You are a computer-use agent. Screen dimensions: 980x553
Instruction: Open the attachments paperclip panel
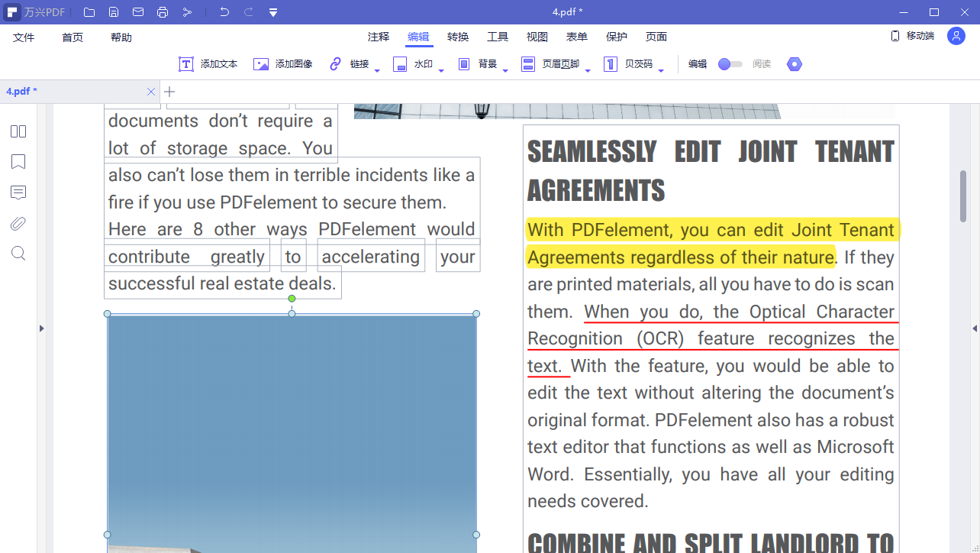tap(18, 223)
